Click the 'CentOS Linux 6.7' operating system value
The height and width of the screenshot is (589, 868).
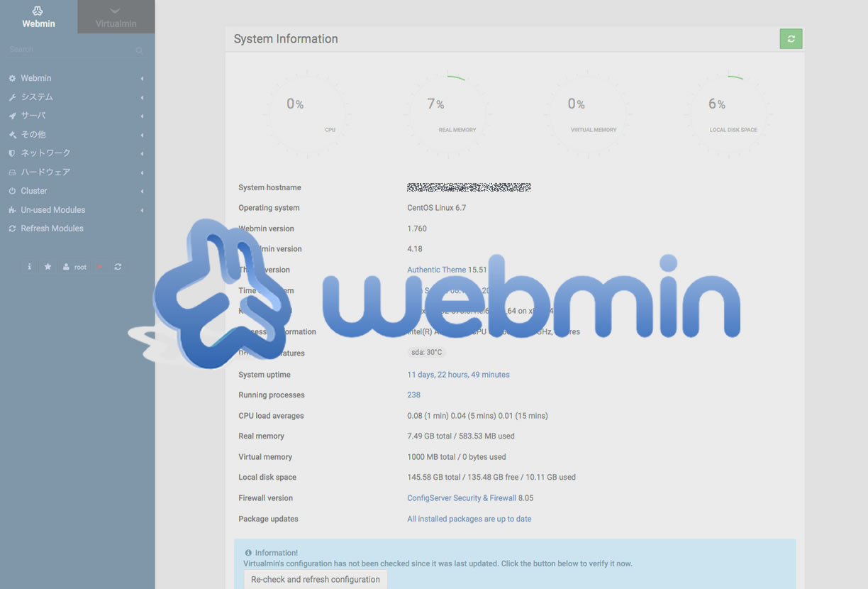pyautogui.click(x=436, y=208)
